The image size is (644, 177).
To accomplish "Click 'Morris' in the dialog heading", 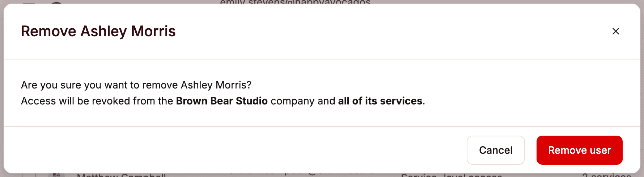I will point(153,31).
